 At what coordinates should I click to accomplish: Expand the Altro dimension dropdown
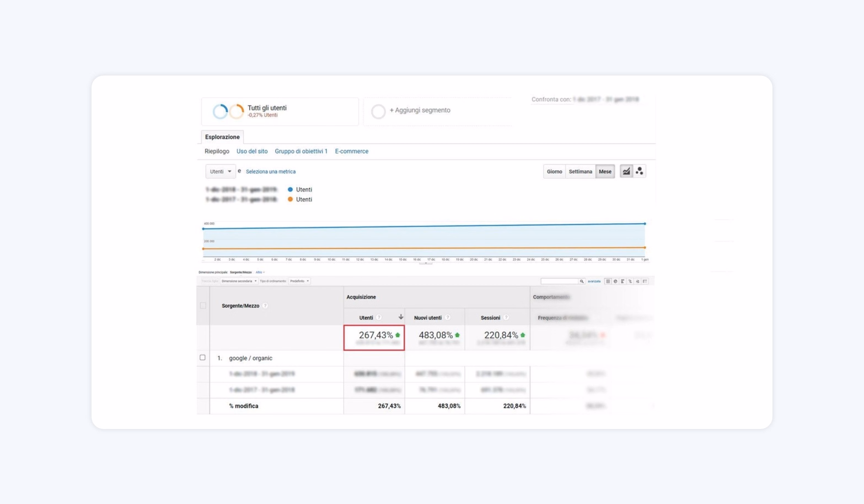tap(260, 272)
